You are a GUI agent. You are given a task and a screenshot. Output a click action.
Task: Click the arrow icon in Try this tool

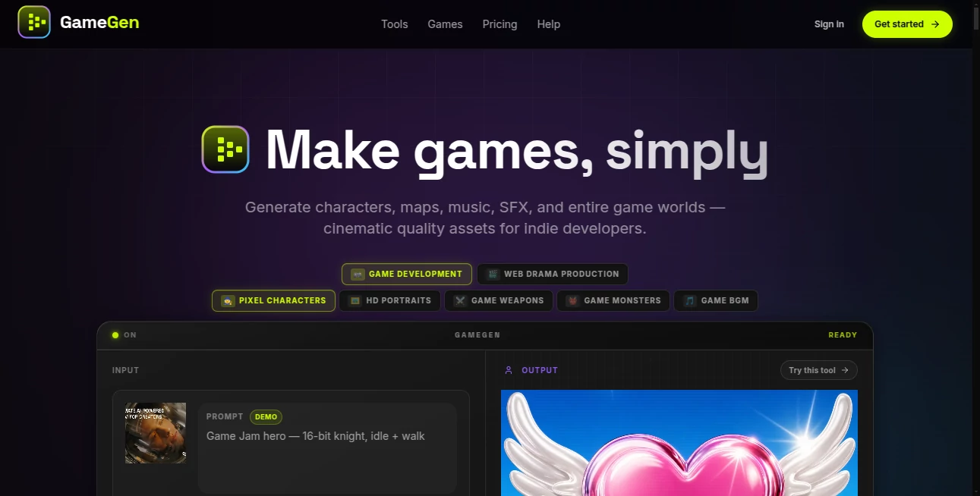[x=845, y=370]
